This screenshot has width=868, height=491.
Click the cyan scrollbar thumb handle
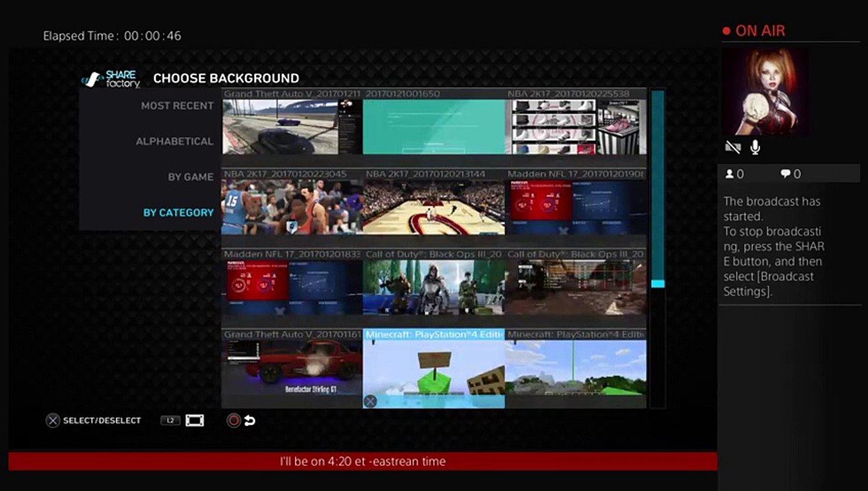pyautogui.click(x=658, y=283)
